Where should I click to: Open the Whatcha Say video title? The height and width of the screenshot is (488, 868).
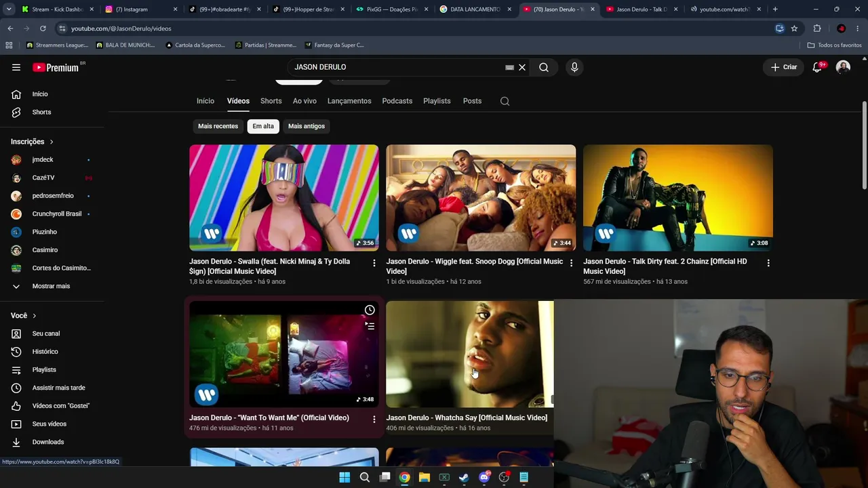coord(467,418)
